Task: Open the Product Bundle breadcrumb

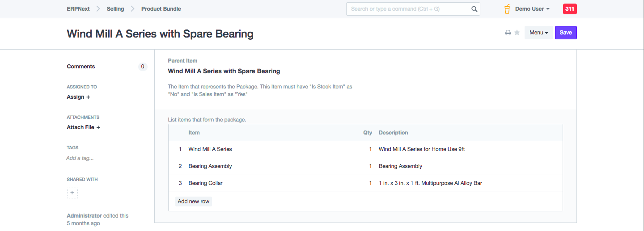Action: [161, 9]
